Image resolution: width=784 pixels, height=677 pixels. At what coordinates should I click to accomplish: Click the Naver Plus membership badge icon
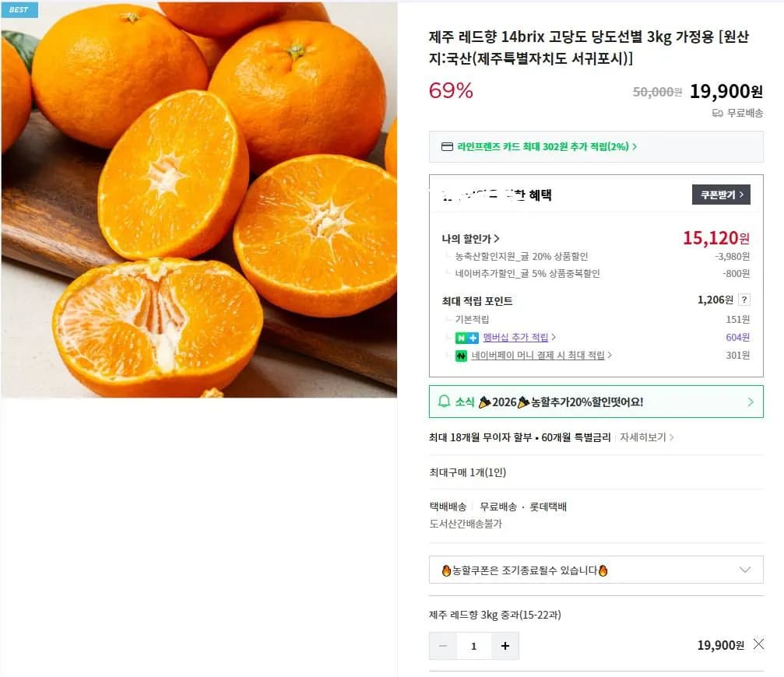click(466, 337)
